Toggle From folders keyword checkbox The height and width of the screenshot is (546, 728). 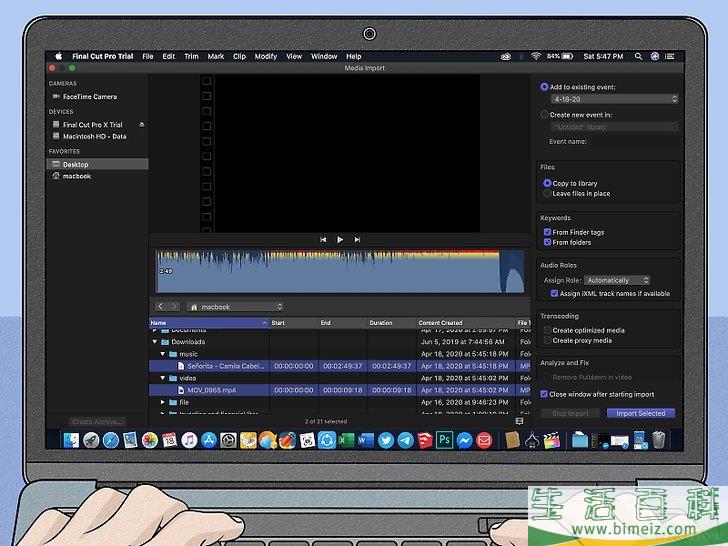click(547, 242)
